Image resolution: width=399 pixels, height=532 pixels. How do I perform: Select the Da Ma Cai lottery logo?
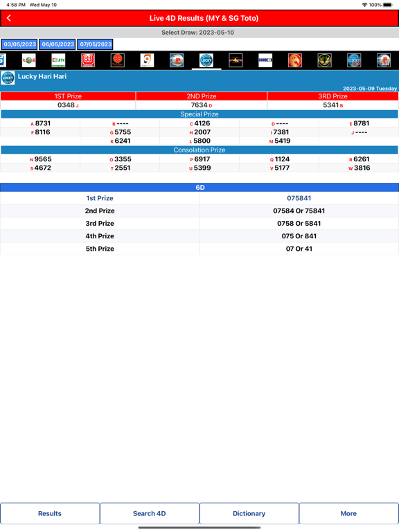coord(29,60)
